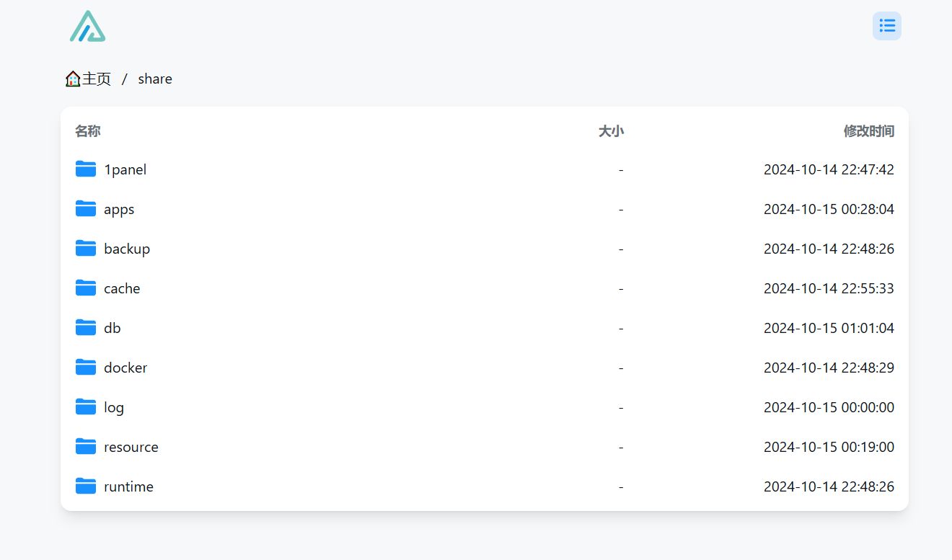Click the docker folder icon
Screen dimensions: 952x560
[86, 368]
